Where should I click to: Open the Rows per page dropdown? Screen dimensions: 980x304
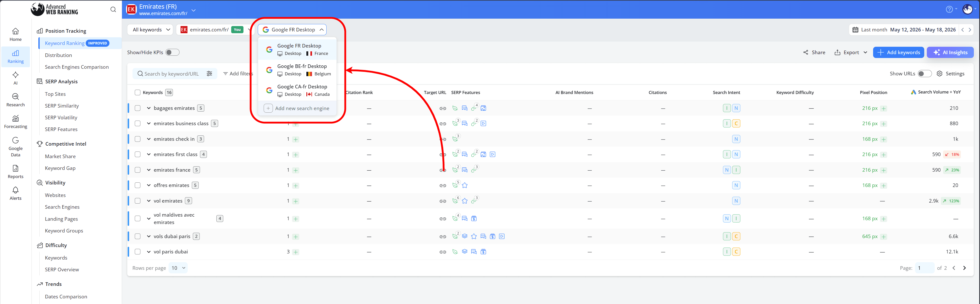[178, 268]
